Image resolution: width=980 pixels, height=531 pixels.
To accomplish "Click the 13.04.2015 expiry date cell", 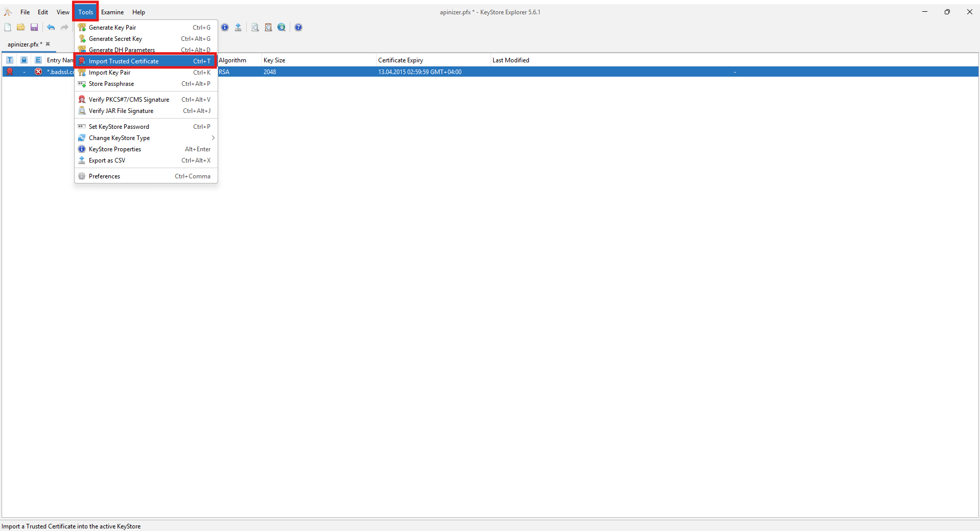I will [x=433, y=72].
